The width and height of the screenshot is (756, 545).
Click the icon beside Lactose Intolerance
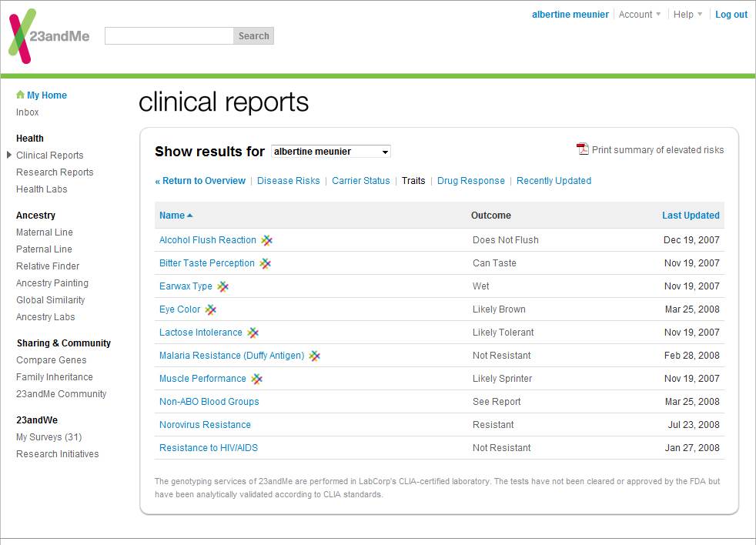(253, 333)
